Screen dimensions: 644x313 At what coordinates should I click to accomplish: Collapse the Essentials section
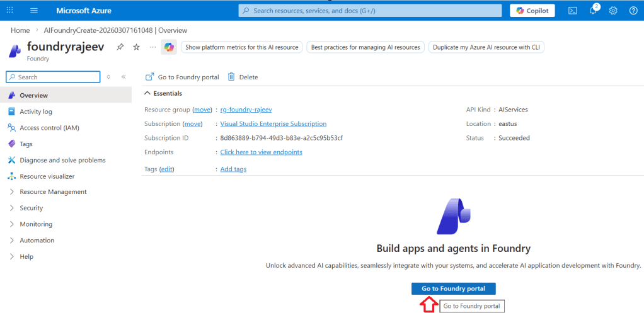coord(148,93)
